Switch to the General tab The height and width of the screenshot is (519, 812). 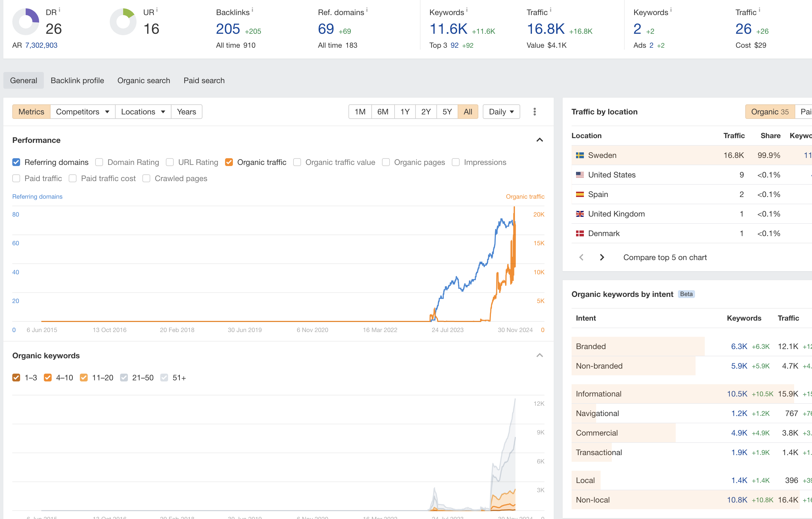coord(24,80)
